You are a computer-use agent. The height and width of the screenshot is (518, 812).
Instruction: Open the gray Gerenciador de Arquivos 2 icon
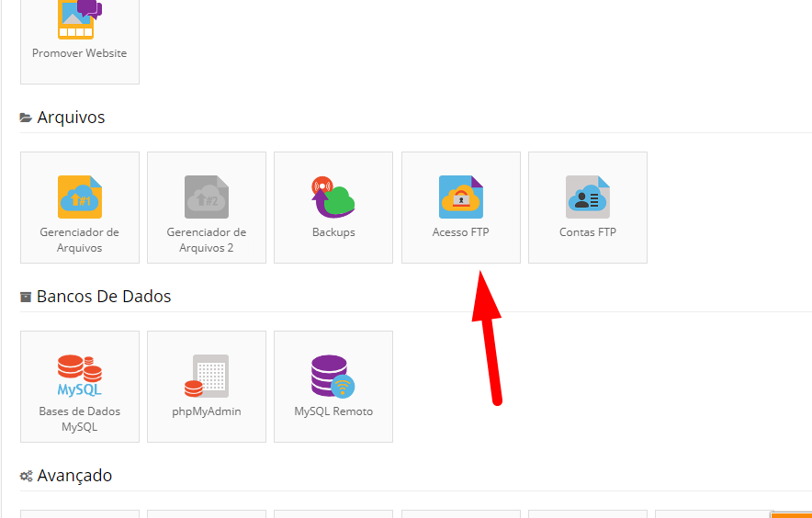pyautogui.click(x=207, y=197)
